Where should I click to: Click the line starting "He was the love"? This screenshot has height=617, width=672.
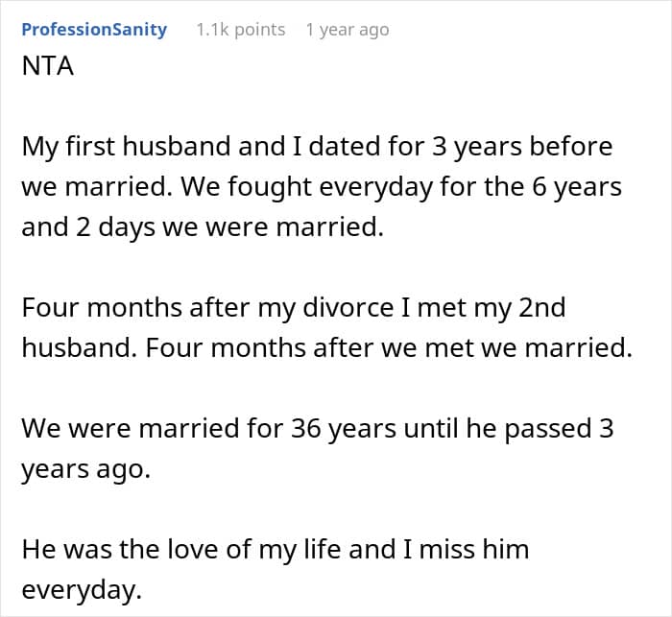(275, 549)
